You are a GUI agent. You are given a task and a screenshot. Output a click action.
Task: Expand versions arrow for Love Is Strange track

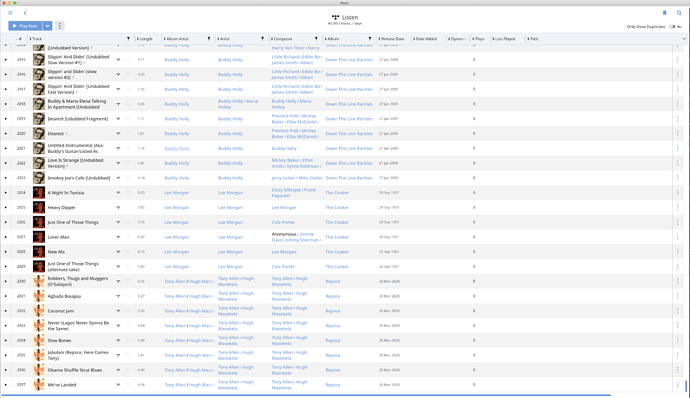pos(118,163)
